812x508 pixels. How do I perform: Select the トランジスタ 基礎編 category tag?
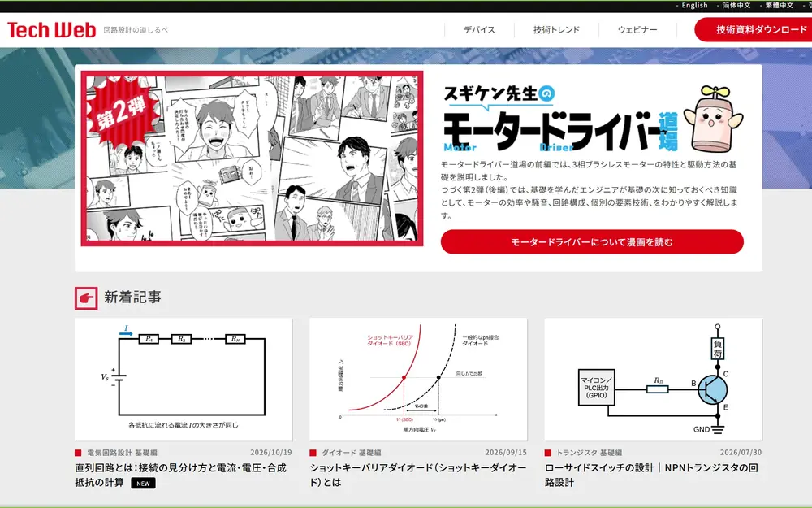tap(589, 453)
